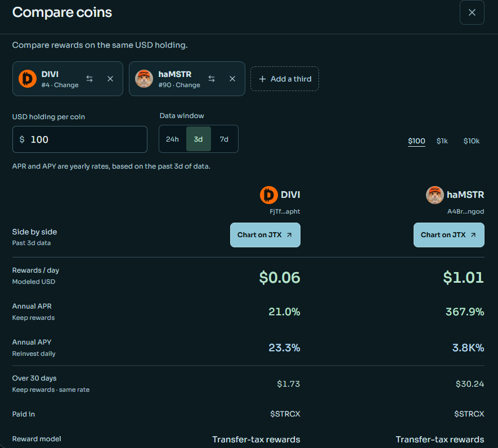Click haMSTR Paid in $STRCX value
The height and width of the screenshot is (448, 498).
tap(469, 414)
